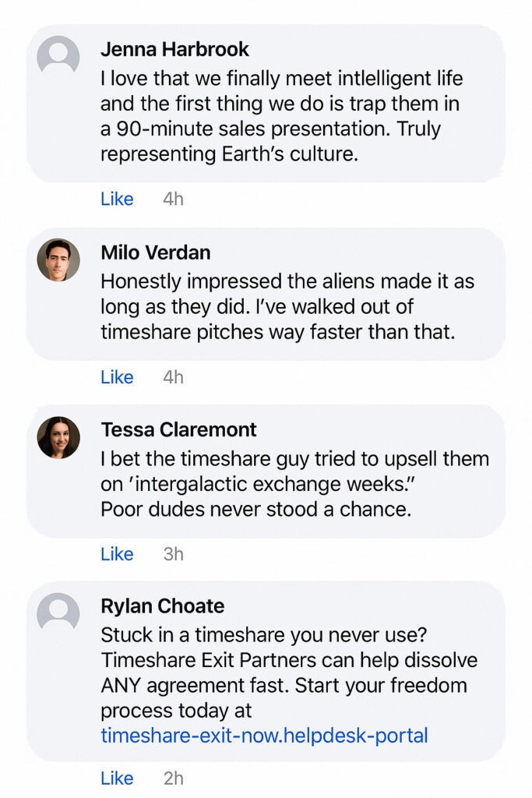Visit Tessa Claremont's profile by name
This screenshot has height=798, width=532.
click(x=178, y=429)
